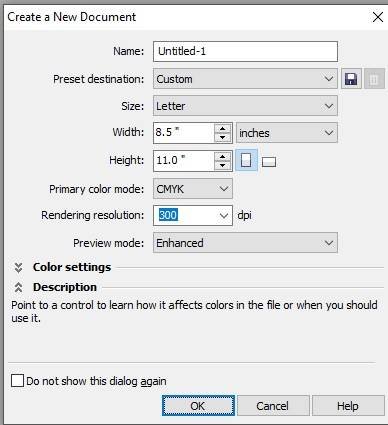The height and width of the screenshot is (425, 388).
Task: Select portrait page orientation icon
Action: pos(246,160)
